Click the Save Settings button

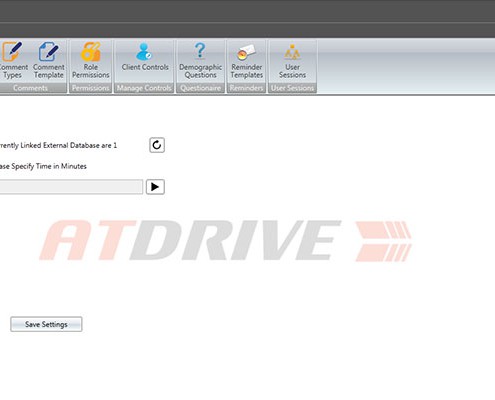[x=46, y=324]
